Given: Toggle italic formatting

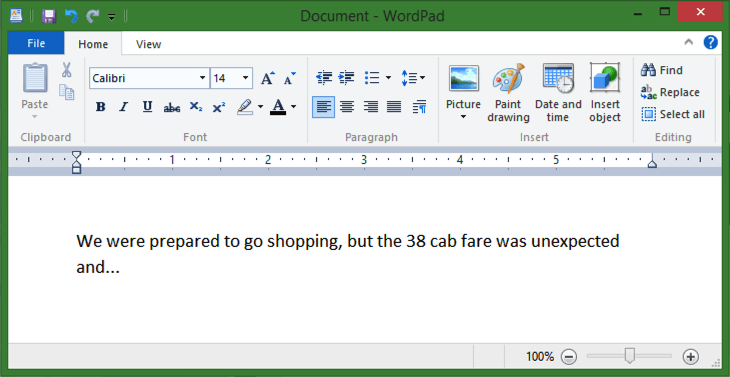Looking at the screenshot, I should point(123,107).
